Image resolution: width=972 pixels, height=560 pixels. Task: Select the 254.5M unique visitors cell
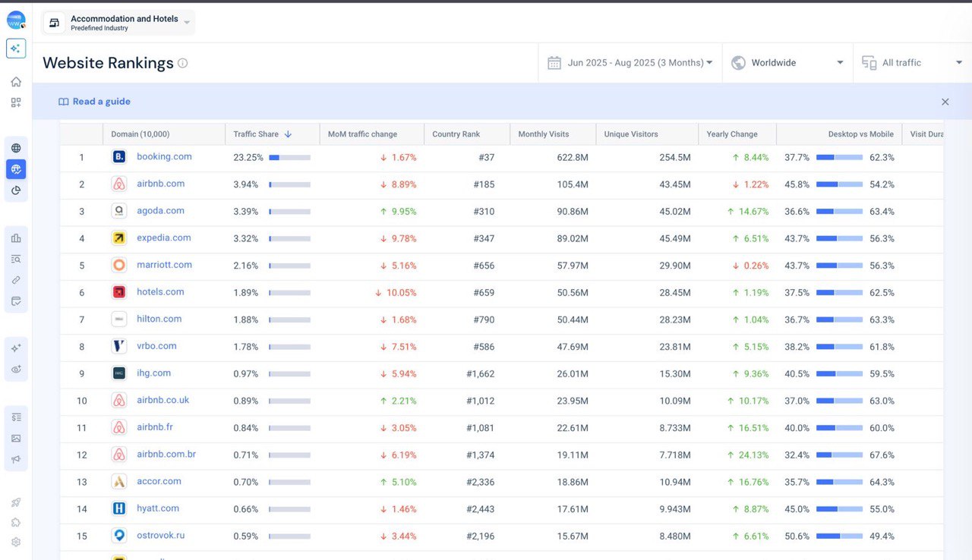point(675,158)
